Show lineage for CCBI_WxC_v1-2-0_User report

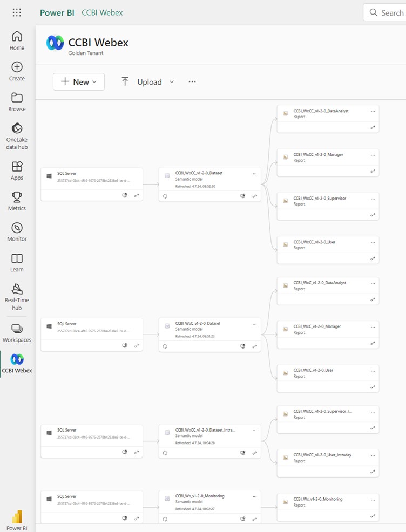coord(373,387)
